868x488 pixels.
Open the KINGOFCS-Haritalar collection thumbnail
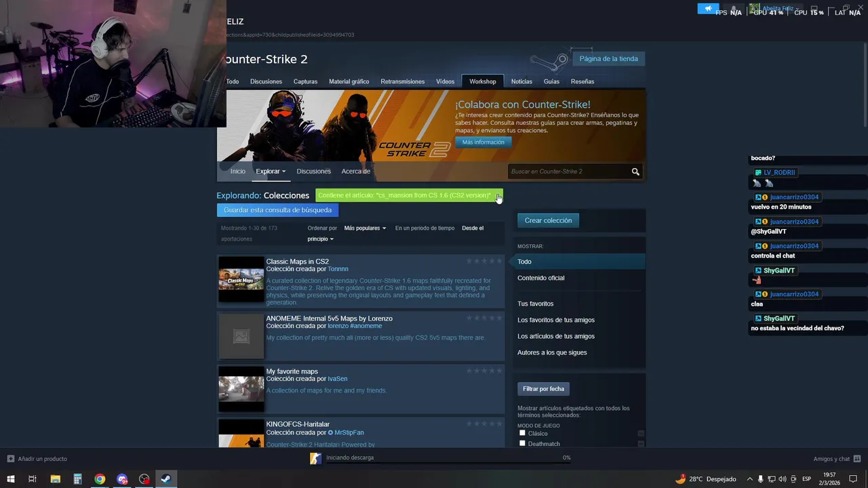tap(241, 434)
